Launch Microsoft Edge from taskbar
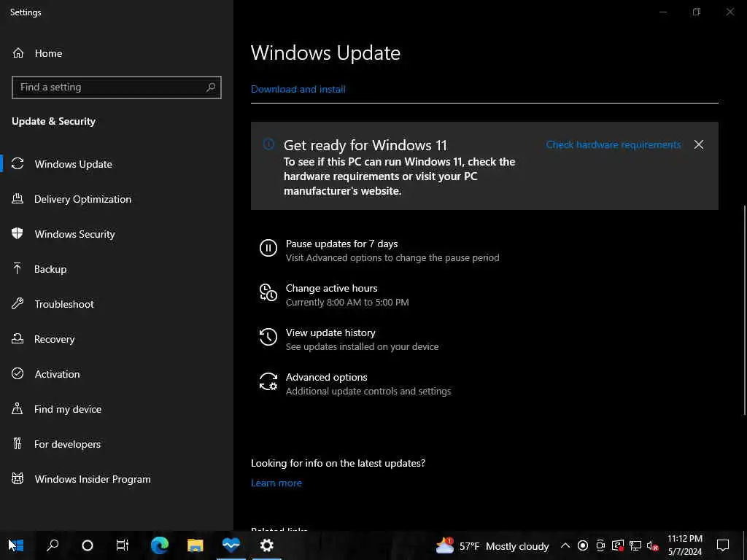Image resolution: width=747 pixels, height=560 pixels. (x=160, y=545)
